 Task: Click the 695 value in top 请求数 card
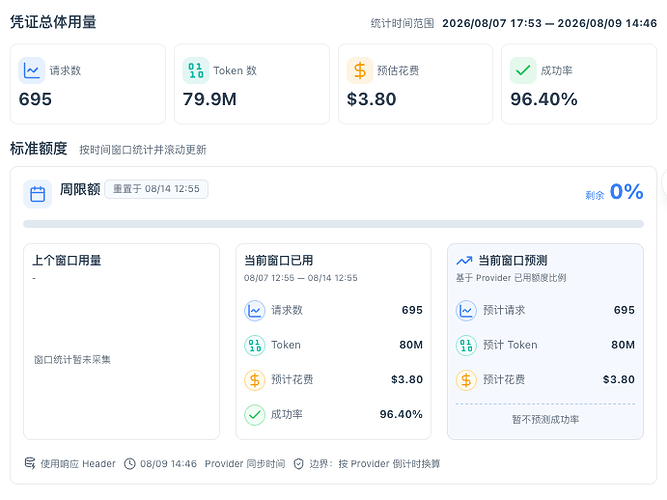35,99
